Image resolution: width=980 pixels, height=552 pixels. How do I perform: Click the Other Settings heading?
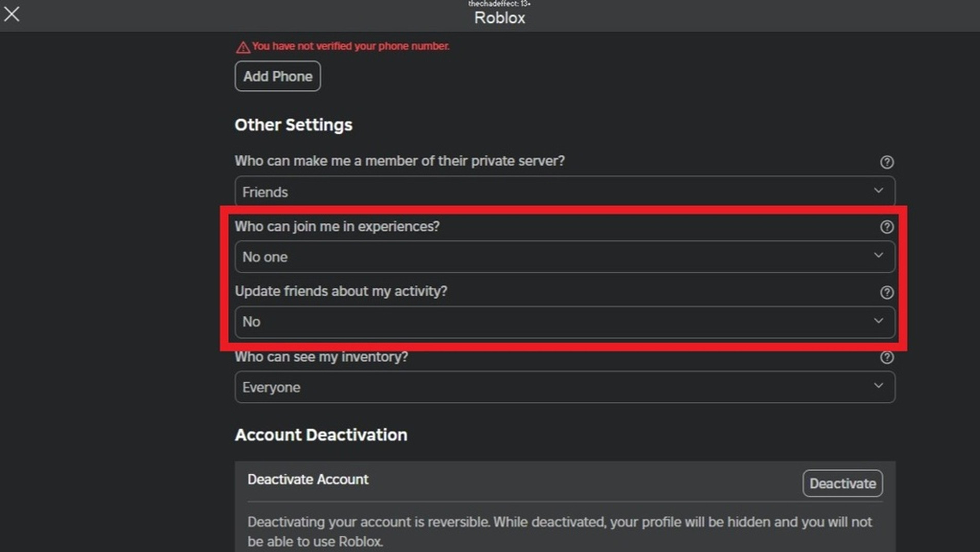293,125
